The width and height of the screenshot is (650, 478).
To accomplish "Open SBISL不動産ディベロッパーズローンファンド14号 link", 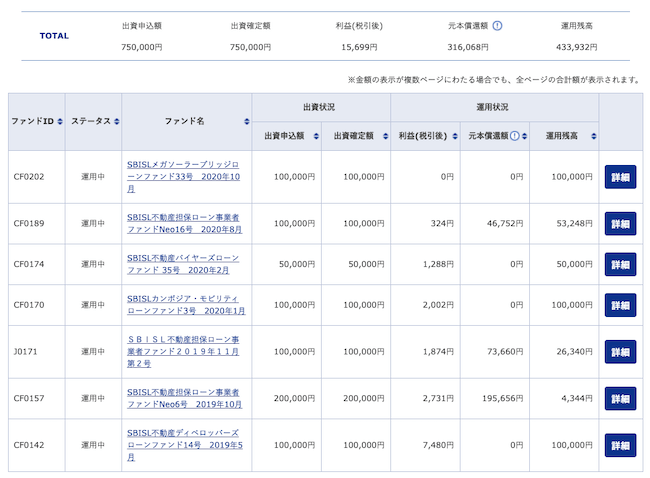I will [x=185, y=445].
